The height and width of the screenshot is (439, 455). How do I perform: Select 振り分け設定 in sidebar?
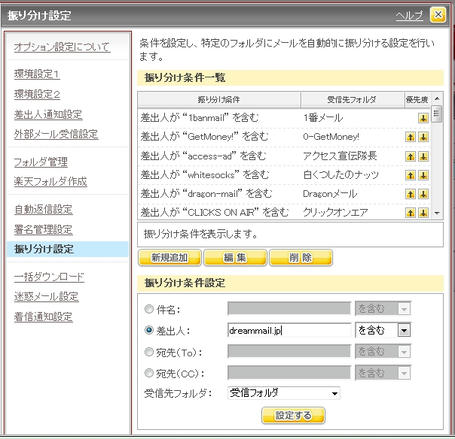(67, 249)
